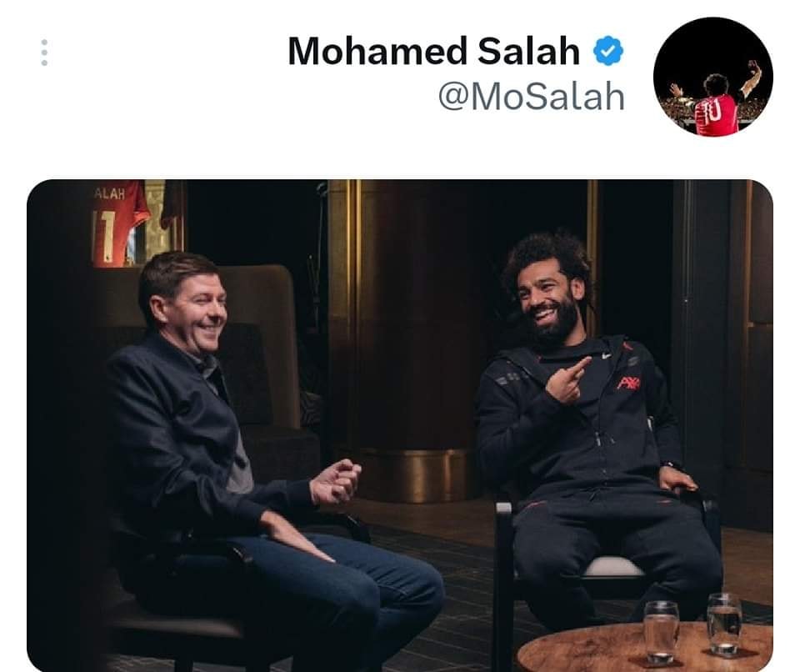Click the blue verified badge
This screenshot has width=800, height=672.
coord(607,51)
